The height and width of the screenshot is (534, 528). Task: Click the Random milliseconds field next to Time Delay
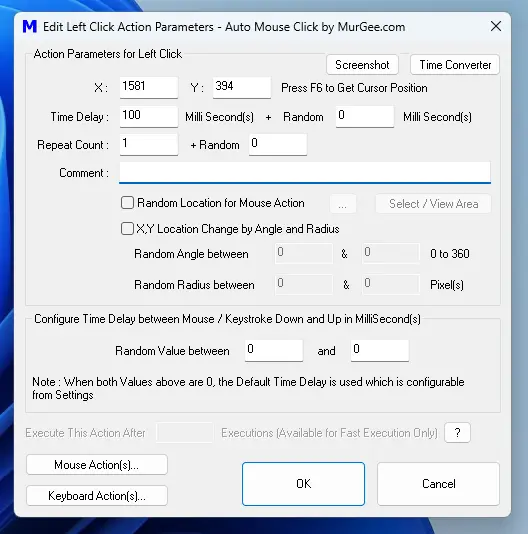pyautogui.click(x=365, y=117)
